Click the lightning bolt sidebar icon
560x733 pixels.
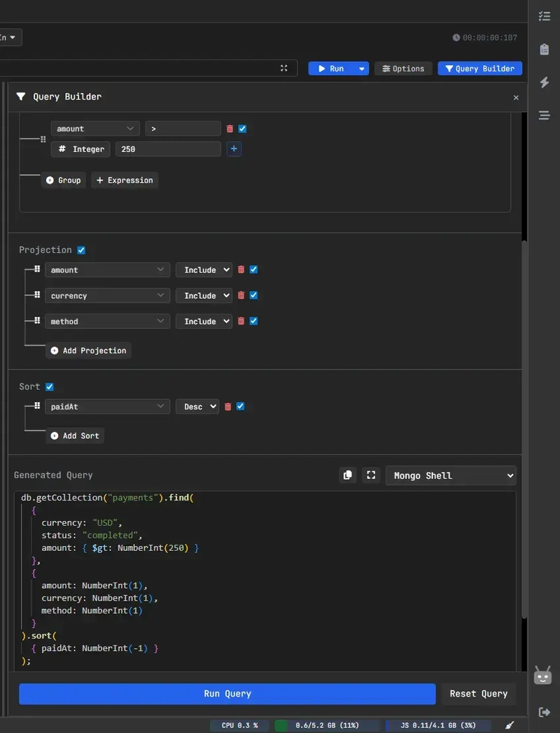point(544,83)
